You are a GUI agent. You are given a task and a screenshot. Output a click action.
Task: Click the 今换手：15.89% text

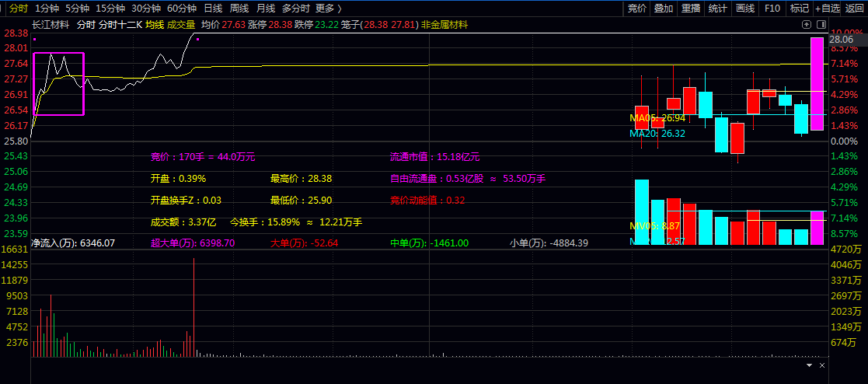(265, 222)
